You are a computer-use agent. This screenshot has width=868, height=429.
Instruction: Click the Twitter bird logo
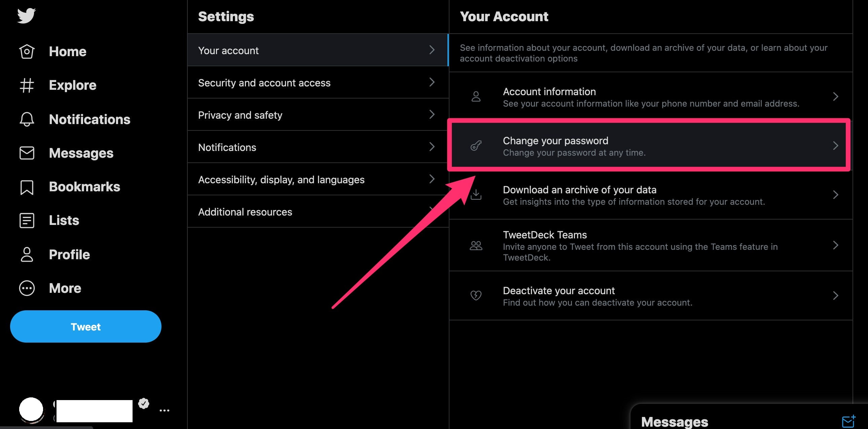pyautogui.click(x=26, y=15)
